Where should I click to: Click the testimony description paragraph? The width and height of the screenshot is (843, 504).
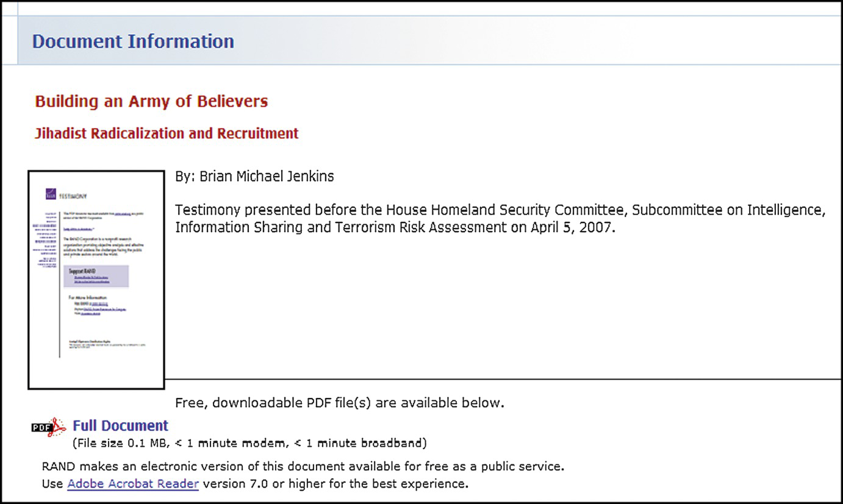(x=500, y=219)
